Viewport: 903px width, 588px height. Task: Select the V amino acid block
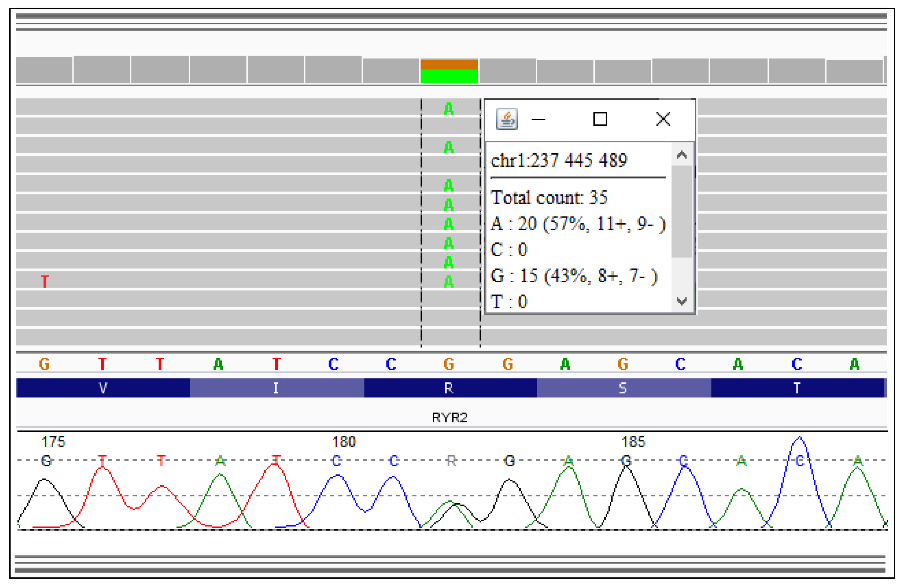click(103, 388)
